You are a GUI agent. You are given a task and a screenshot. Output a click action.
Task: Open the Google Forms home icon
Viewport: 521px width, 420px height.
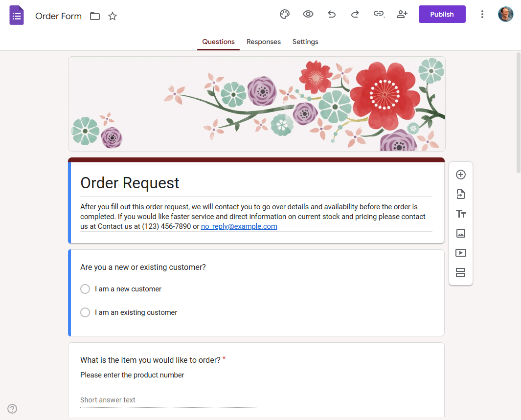[x=16, y=15]
